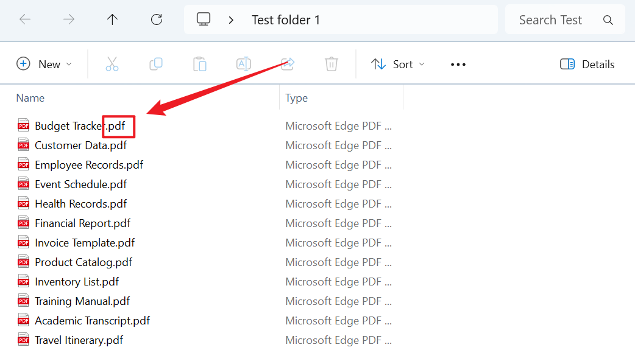Refresh the current folder view
The height and width of the screenshot is (364, 635).
(157, 19)
